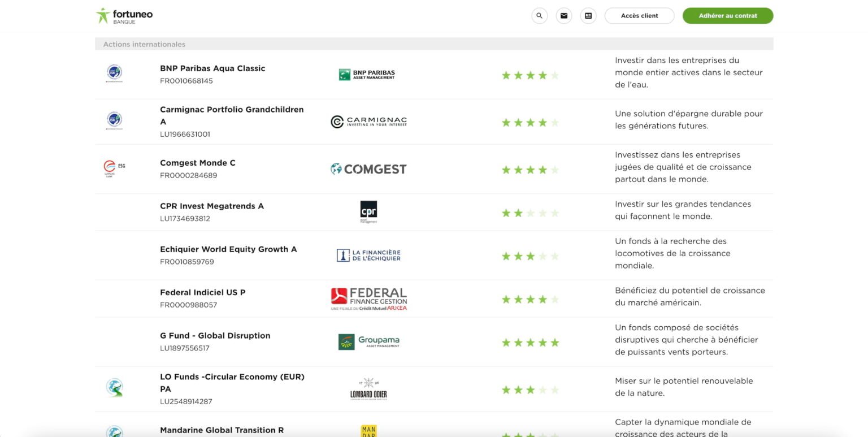
Task: Open Federal Indiciel US P fund
Action: [x=203, y=292]
